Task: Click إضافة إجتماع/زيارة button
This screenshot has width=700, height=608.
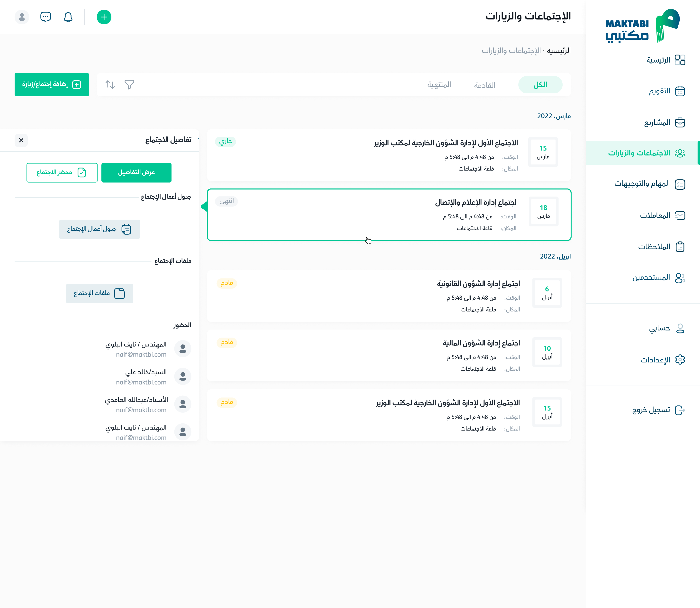Action: coord(52,84)
